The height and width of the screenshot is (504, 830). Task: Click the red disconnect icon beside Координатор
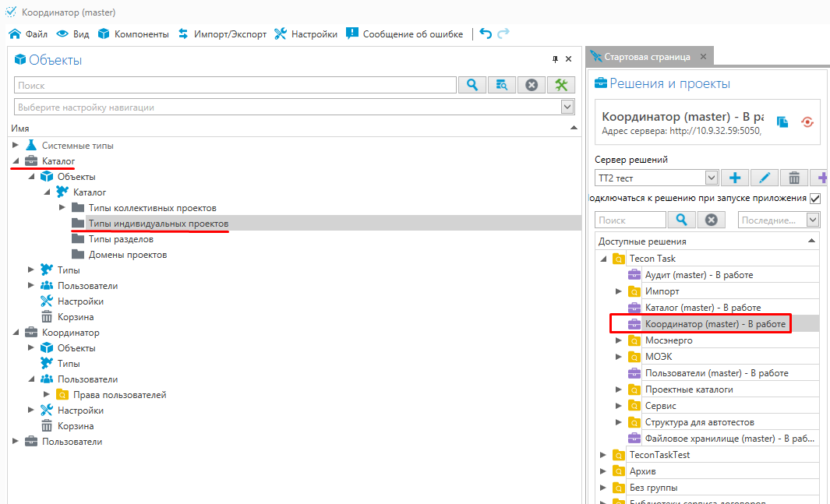click(x=807, y=122)
